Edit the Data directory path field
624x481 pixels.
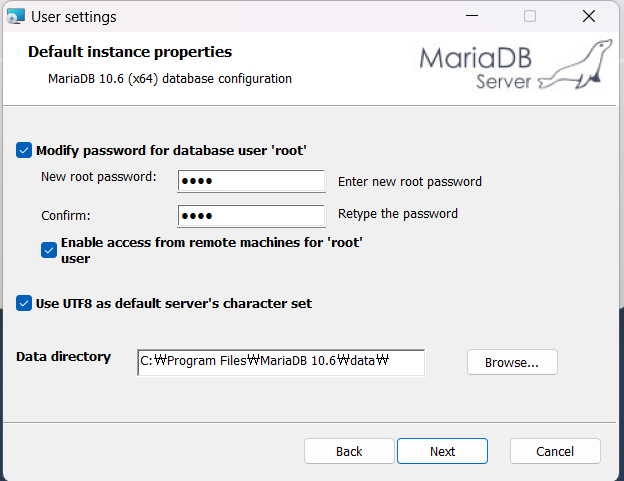[281, 362]
